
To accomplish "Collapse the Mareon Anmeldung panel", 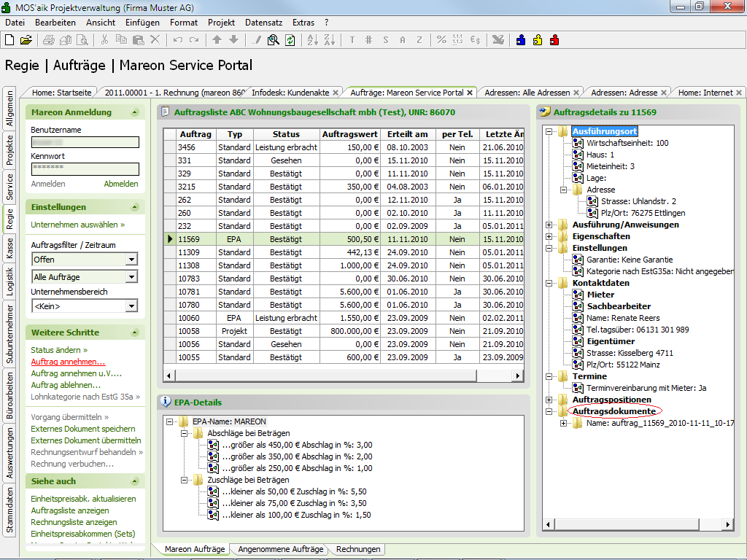I will (135, 112).
